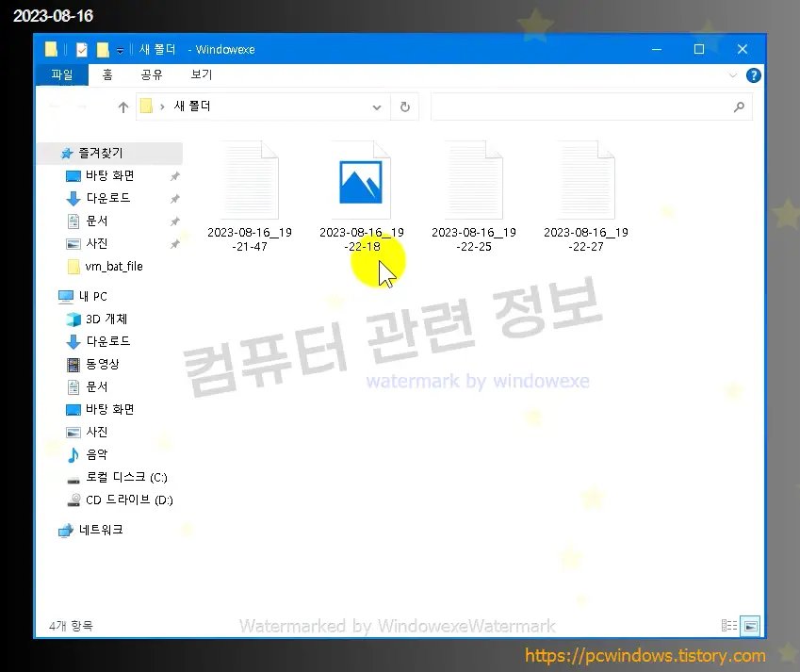Open CD 드라이브 (D:)
The width and height of the screenshot is (800, 672).
(x=128, y=500)
